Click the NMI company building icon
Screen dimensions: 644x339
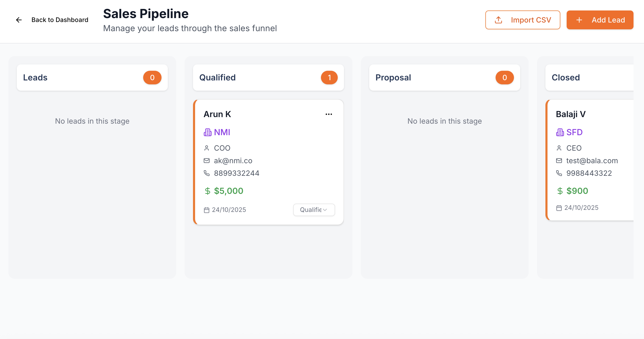(207, 132)
